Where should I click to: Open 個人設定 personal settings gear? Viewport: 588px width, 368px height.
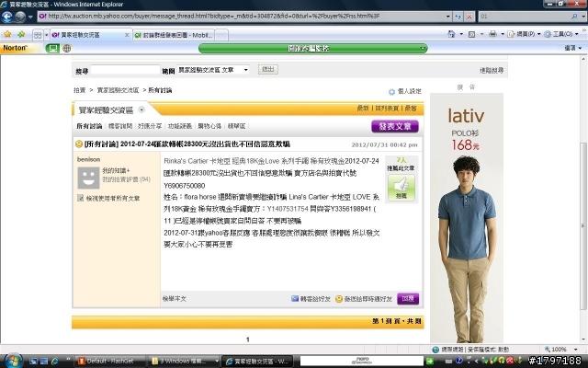tap(405, 91)
